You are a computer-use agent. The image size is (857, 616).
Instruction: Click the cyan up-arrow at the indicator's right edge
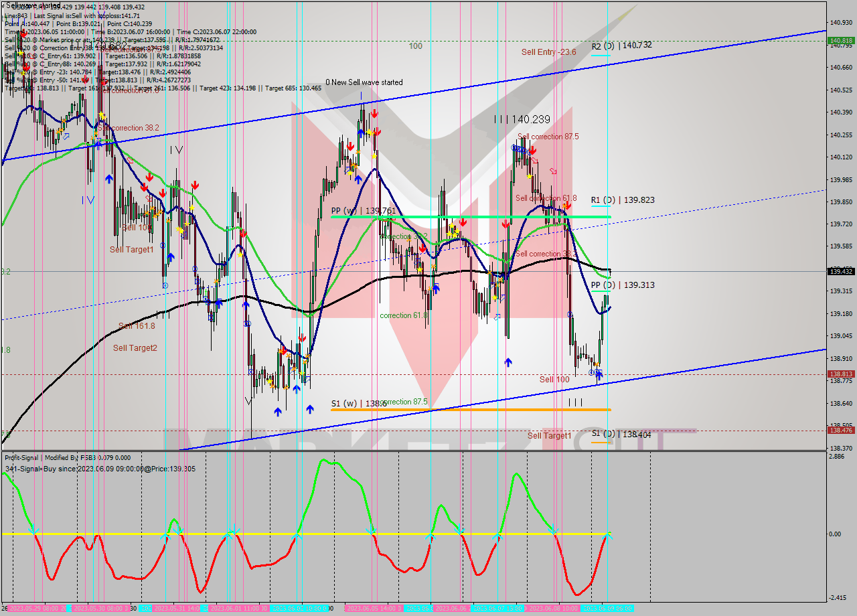coord(608,536)
